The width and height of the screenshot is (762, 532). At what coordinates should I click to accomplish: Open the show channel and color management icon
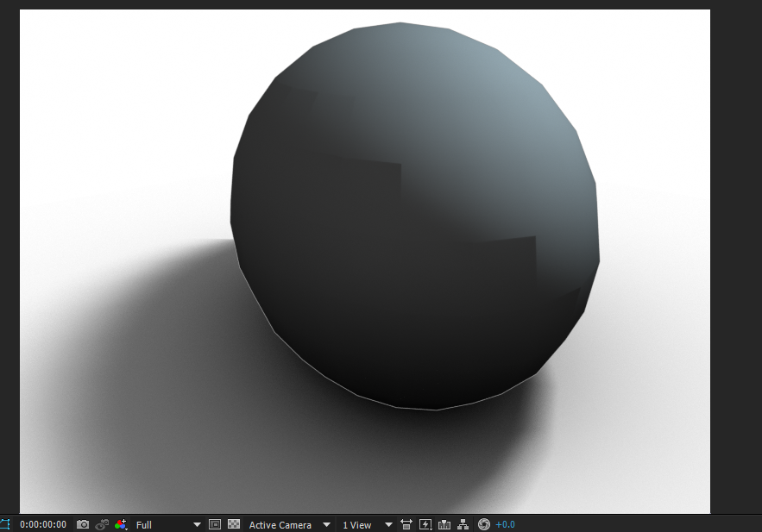[121, 525]
